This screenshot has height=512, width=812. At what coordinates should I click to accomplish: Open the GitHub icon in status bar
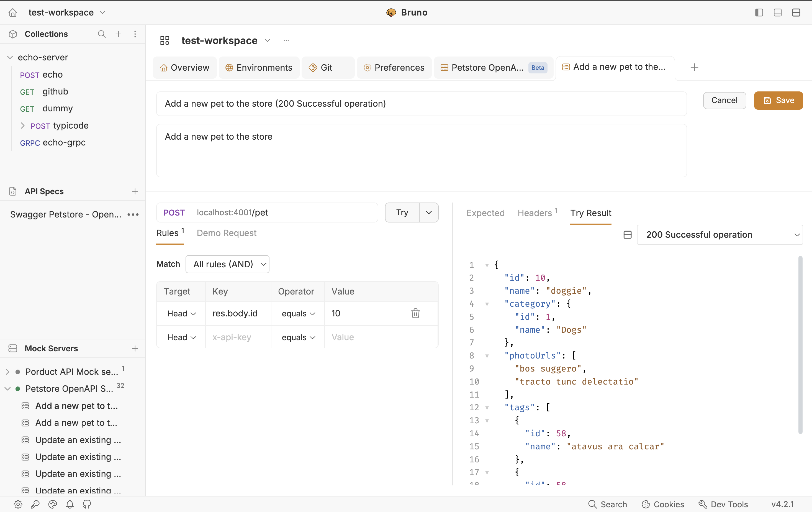tap(87, 504)
